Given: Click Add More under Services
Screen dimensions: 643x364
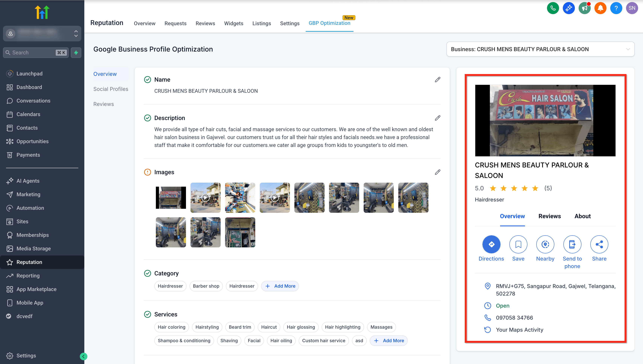Looking at the screenshot, I should (x=388, y=340).
